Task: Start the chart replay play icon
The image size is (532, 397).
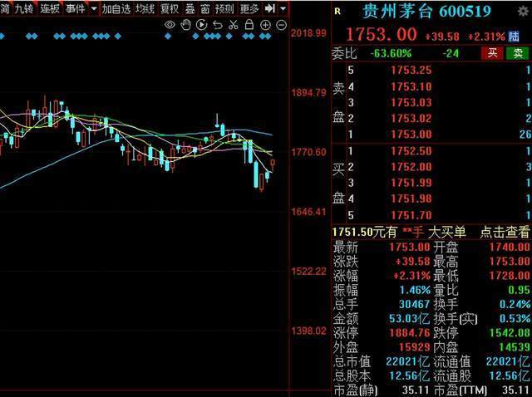Action: coord(201,25)
